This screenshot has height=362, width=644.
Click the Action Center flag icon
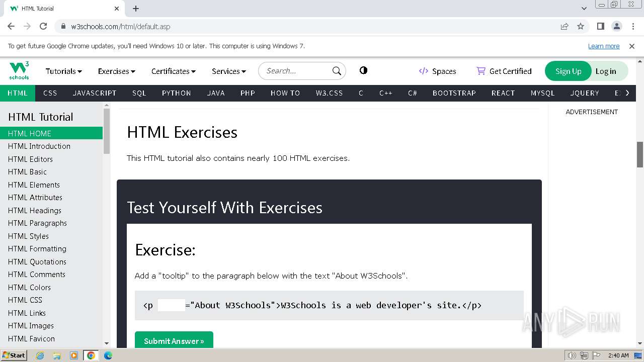pos(596,355)
